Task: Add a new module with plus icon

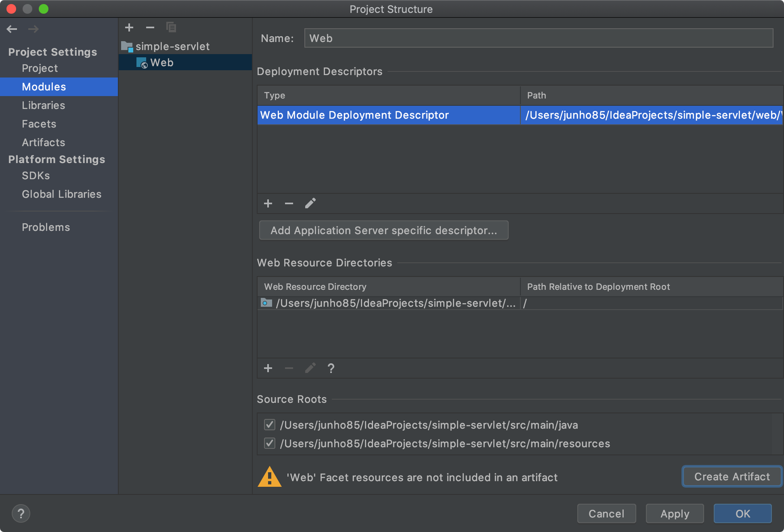Action: click(129, 27)
